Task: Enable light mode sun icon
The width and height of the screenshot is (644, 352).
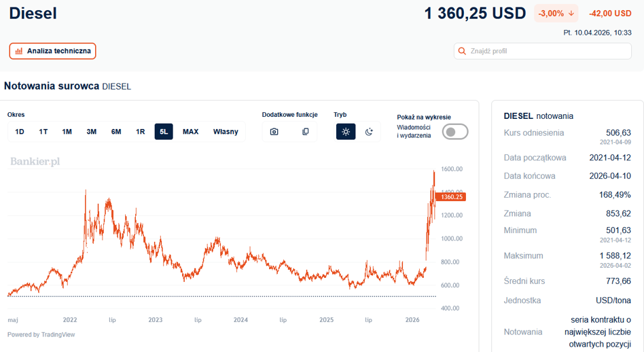Action: [346, 131]
